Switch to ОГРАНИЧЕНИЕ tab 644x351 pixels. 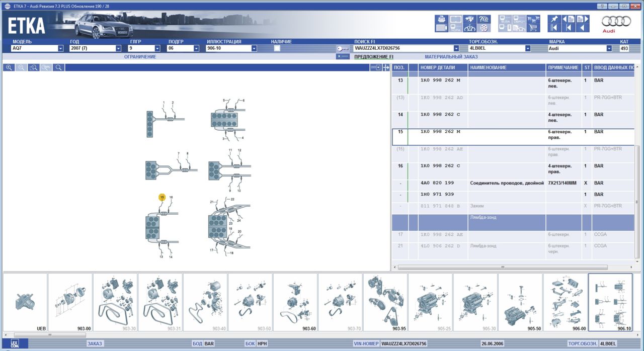pos(140,57)
